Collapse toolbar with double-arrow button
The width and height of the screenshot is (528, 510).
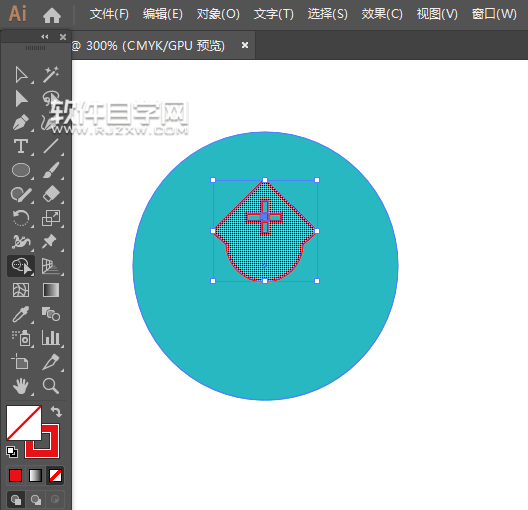point(44,37)
